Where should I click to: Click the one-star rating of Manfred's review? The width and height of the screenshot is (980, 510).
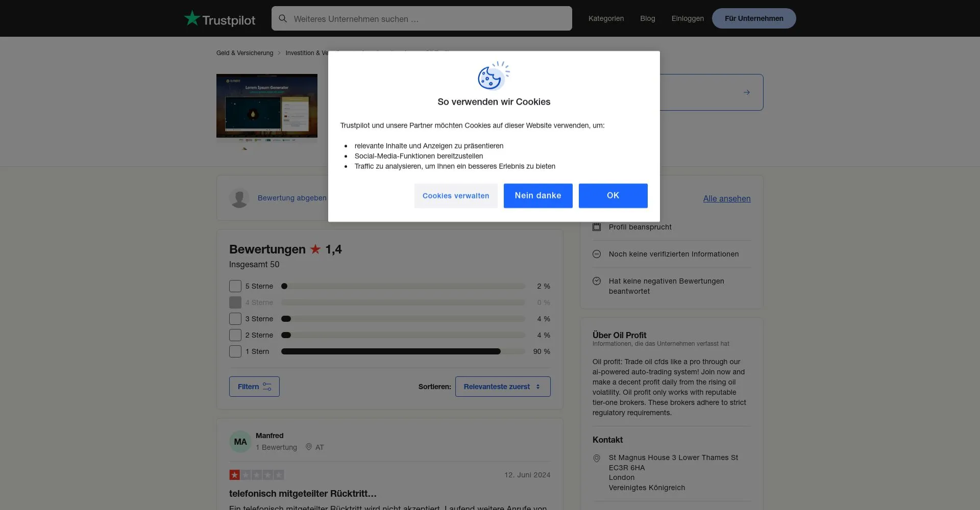[x=257, y=475]
